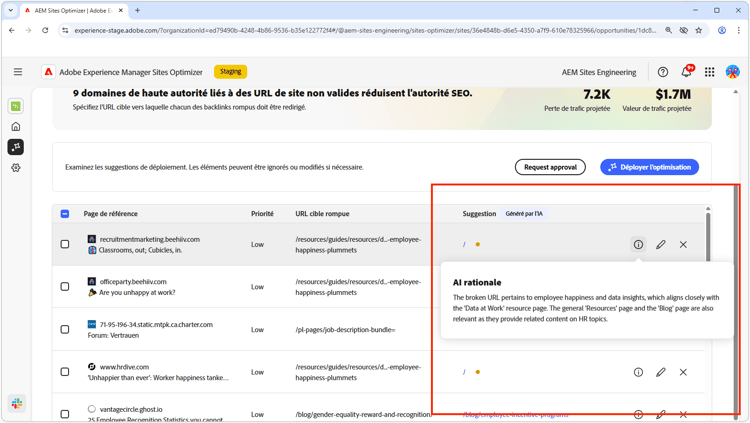Edit suggestion for www.hrdive.com row
This screenshot has height=423, width=750.
pos(661,372)
